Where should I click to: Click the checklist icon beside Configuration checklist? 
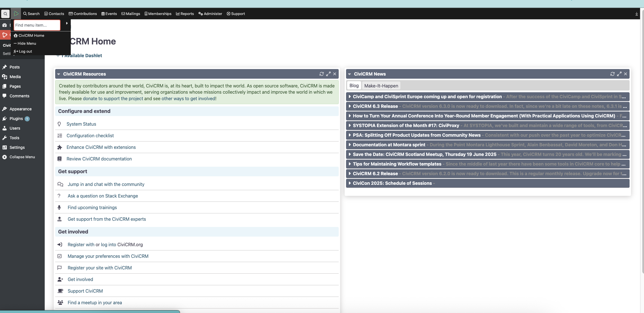(x=60, y=136)
